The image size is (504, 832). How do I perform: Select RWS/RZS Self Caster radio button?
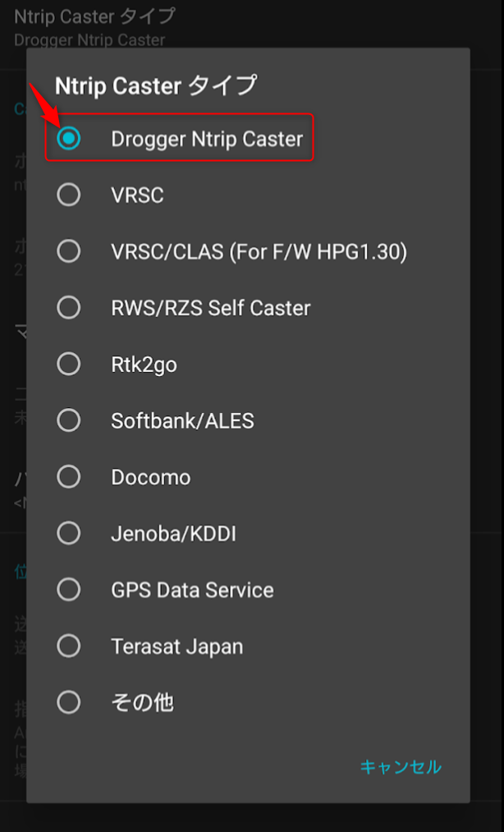69,307
